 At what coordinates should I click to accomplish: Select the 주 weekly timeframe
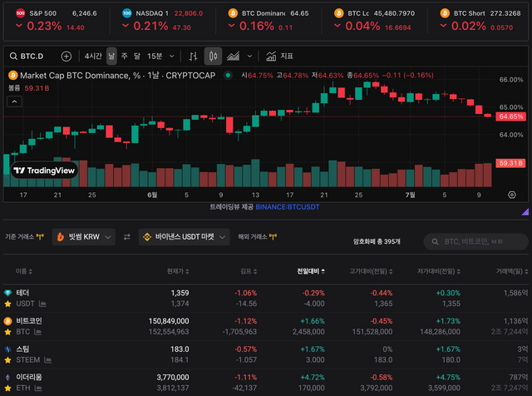coord(124,56)
